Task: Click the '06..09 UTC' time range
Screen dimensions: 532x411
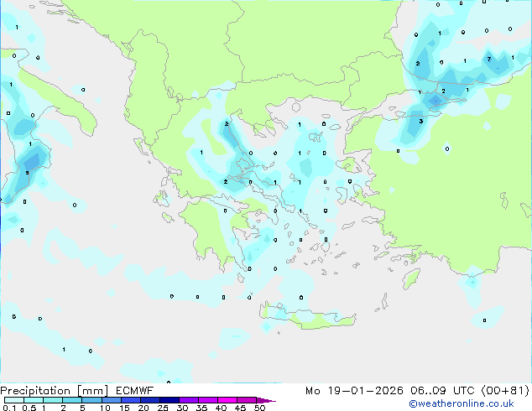Action: point(442,391)
